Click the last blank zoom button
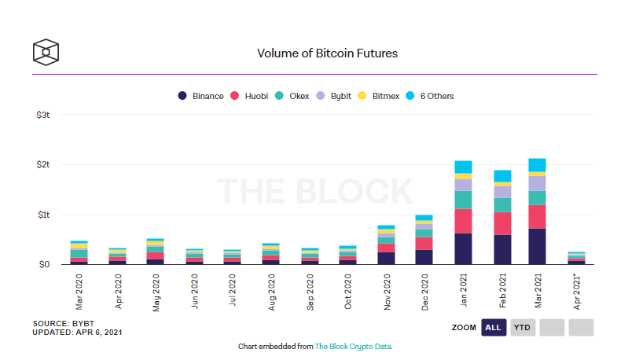Viewport: 617px width, 364px height. click(581, 327)
